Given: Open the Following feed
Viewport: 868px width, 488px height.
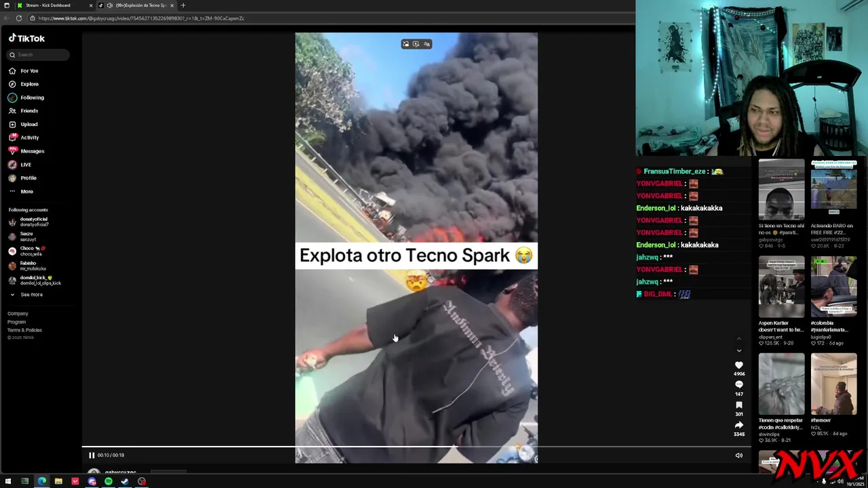Looking at the screenshot, I should pos(26,98).
